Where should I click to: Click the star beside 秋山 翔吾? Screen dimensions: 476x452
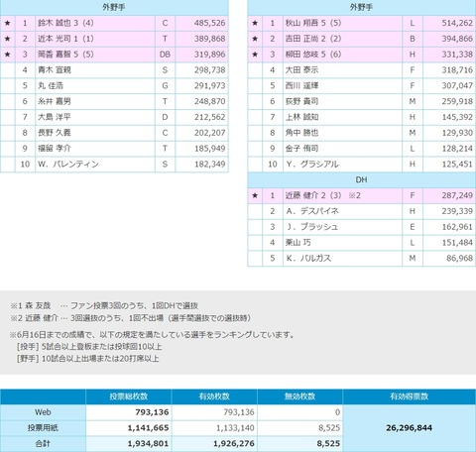[x=255, y=23]
